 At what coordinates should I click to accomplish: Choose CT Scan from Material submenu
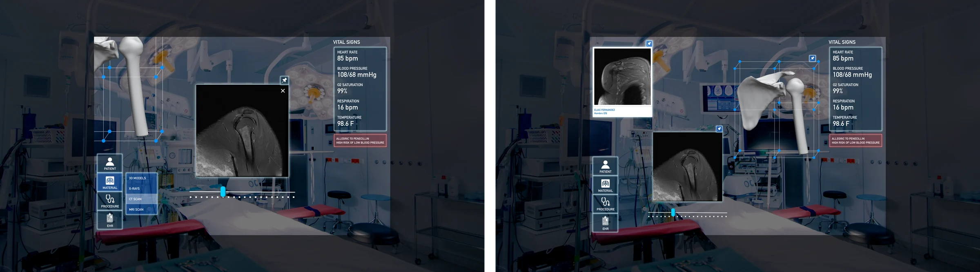pyautogui.click(x=141, y=199)
